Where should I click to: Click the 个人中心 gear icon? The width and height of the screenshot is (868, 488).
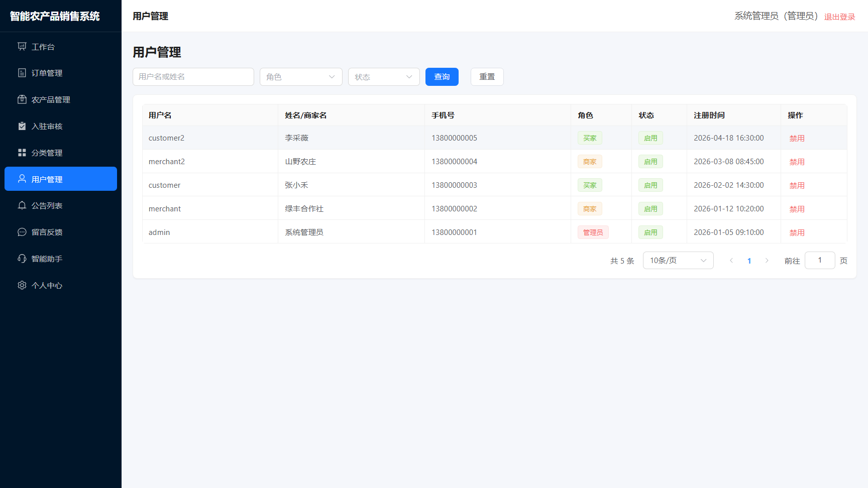tap(22, 285)
